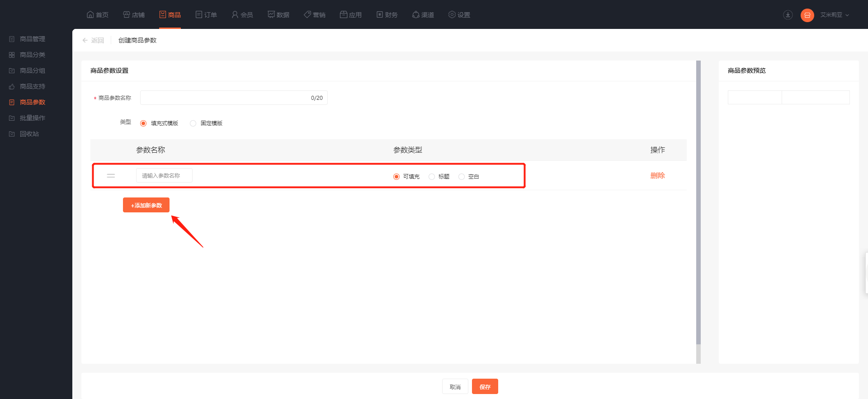The width and height of the screenshot is (868, 399).
Task: Select the 固定模版 radio option
Action: pos(193,123)
